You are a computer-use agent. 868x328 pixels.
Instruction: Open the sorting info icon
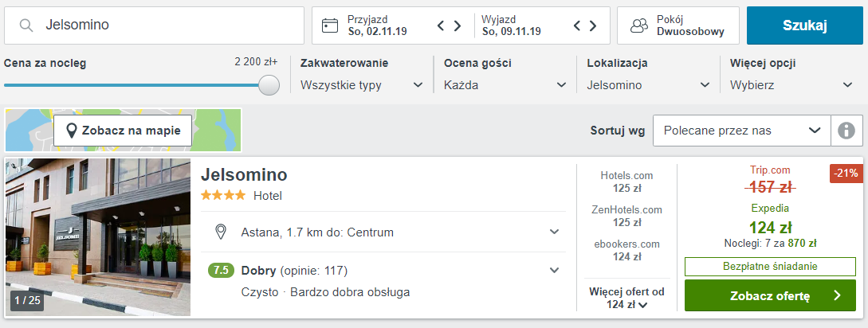846,131
